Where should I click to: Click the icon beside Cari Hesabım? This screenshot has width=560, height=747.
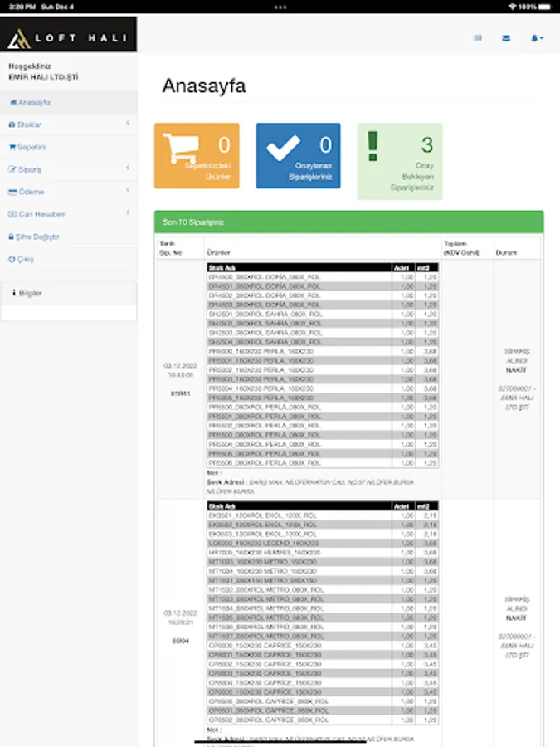click(12, 214)
